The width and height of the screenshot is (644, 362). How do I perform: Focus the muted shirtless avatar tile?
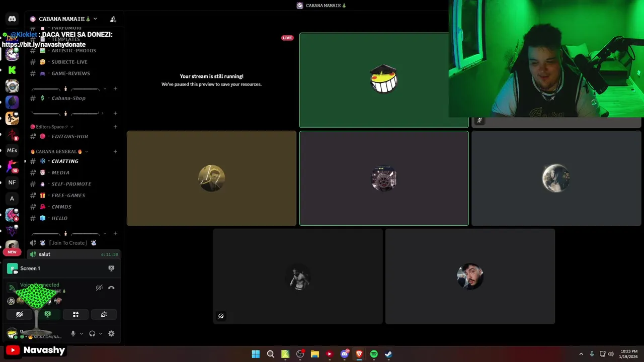pos(298,277)
